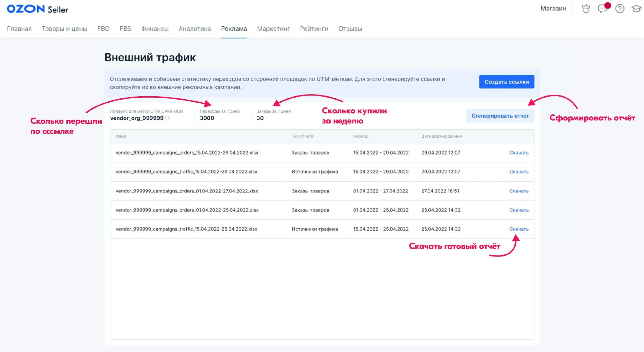The width and height of the screenshot is (644, 352).
Task: Open the chat messages icon
Action: (602, 9)
